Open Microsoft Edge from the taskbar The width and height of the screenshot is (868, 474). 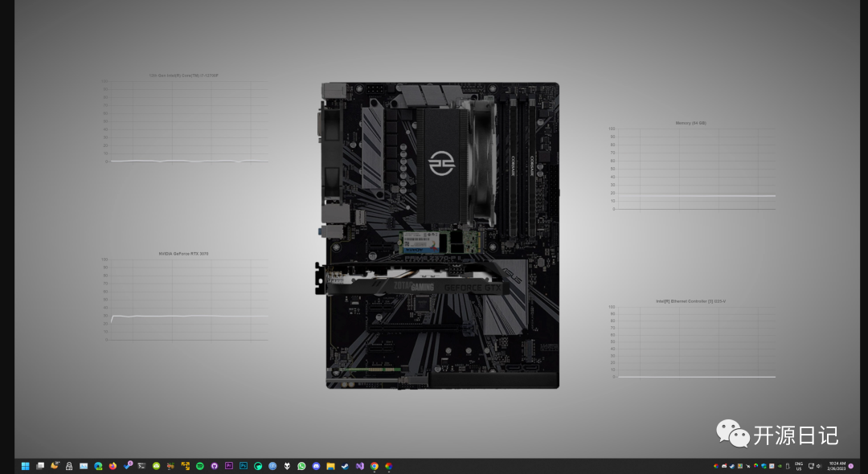97,465
